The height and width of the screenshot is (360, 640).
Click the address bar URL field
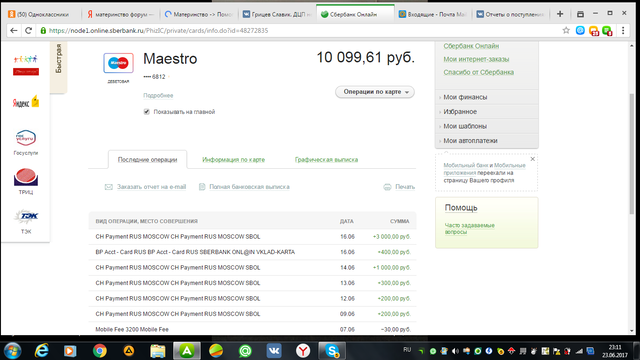coord(302,31)
